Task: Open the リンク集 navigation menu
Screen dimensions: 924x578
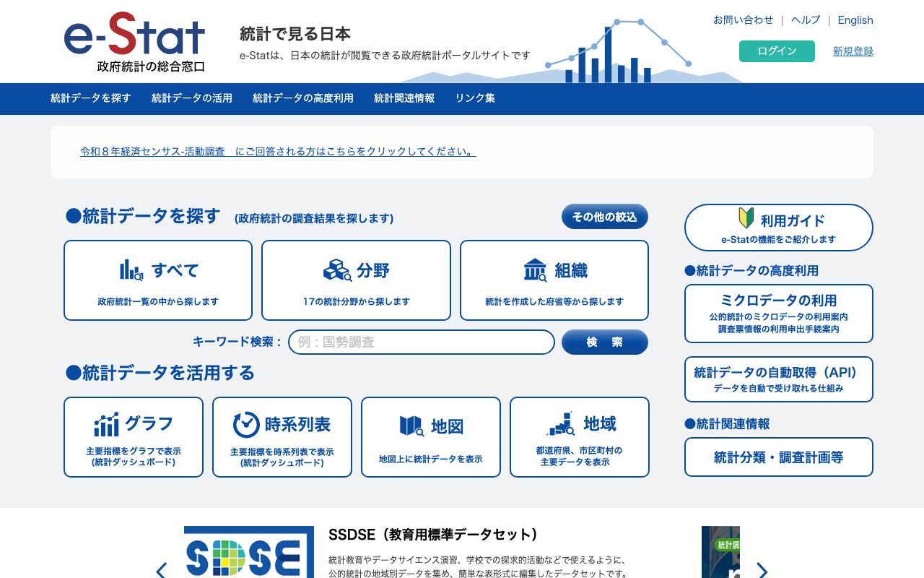Action: (x=475, y=98)
